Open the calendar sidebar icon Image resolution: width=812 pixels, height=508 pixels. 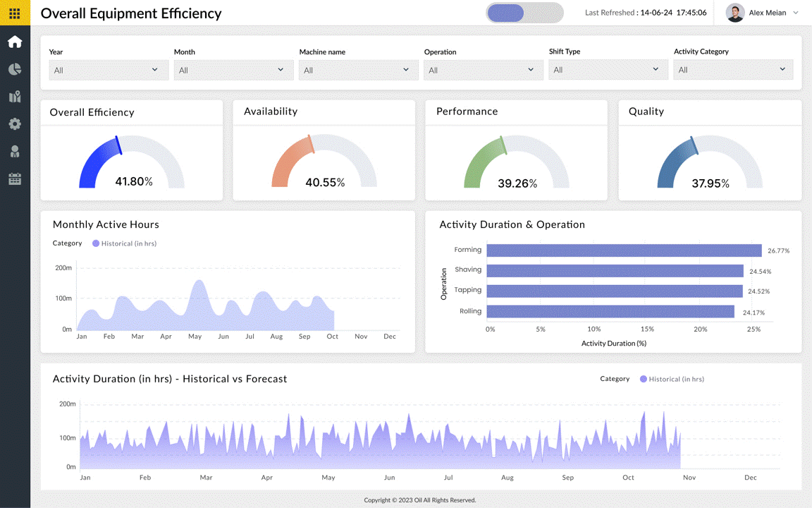15,179
